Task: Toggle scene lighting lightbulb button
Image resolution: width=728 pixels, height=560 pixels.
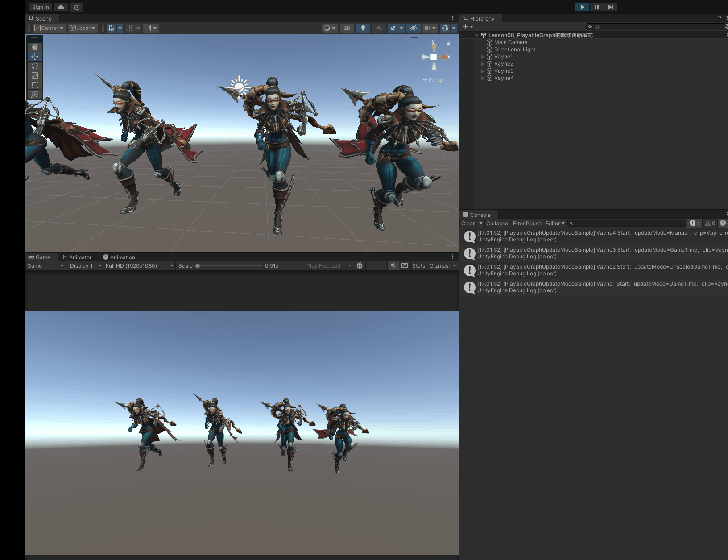Action: point(363,28)
